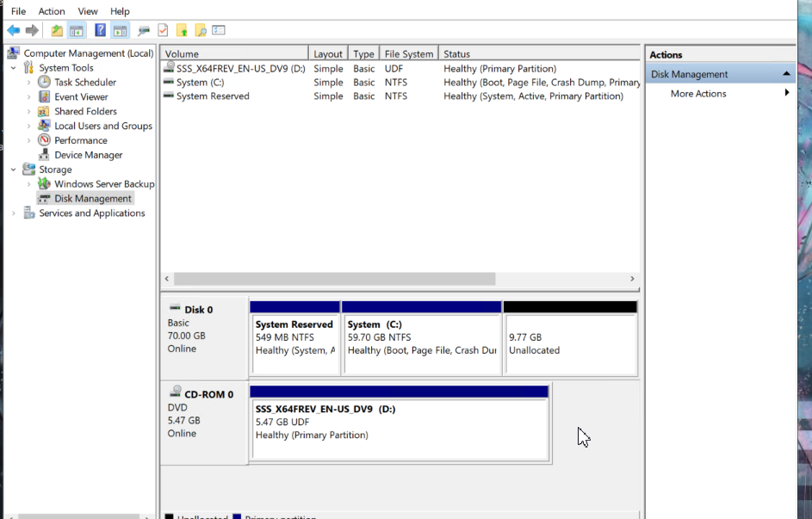The image size is (812, 519).
Task: Sort by the File System column header
Action: pos(409,53)
